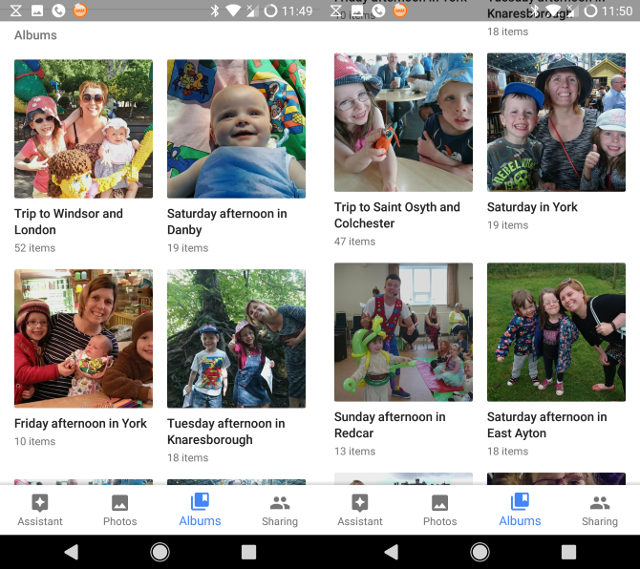The image size is (640, 569).
Task: Tap Android back button in right screen
Action: (x=391, y=552)
